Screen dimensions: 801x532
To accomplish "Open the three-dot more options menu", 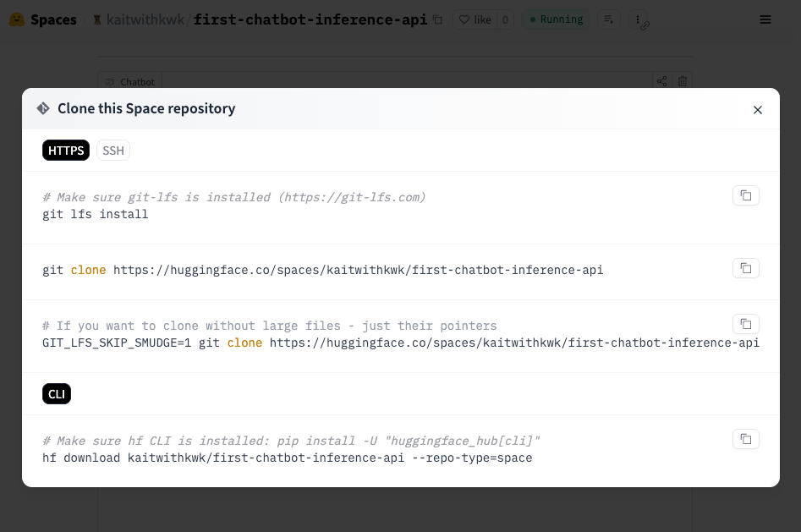I will click(639, 19).
